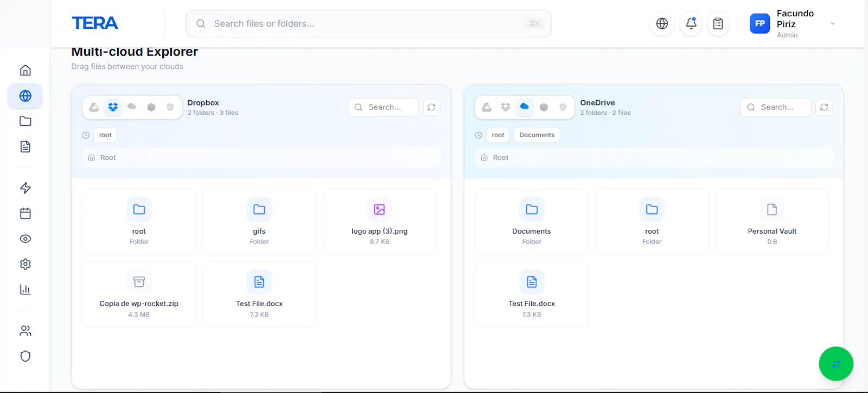Select logo app (3).png file
868x393 pixels.
380,221
